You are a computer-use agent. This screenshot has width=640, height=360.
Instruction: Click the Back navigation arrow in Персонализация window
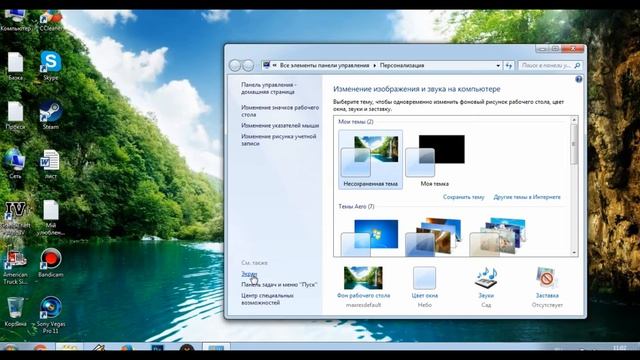point(235,65)
